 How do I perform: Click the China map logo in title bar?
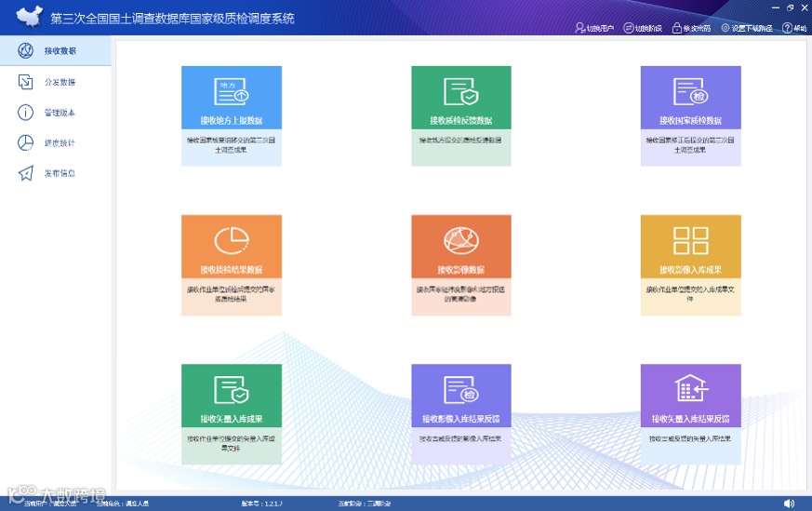pos(29,17)
